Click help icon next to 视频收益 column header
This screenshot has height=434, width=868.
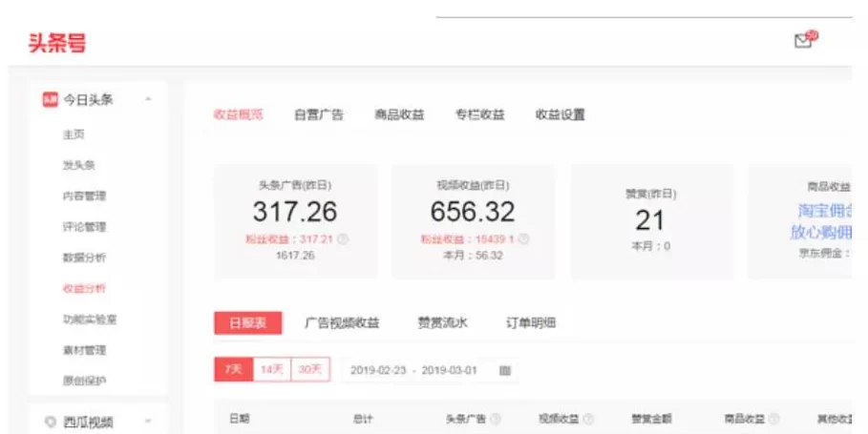coord(588,419)
